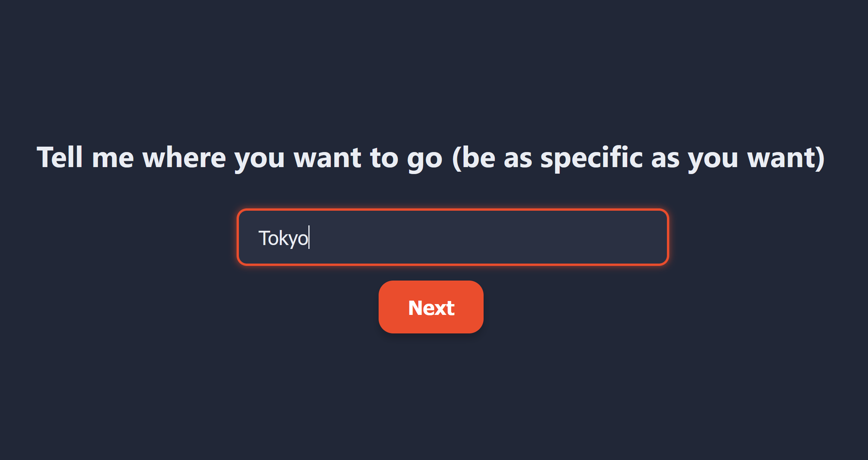The width and height of the screenshot is (868, 460).
Task: Click the "Tell me where" heading words
Action: click(x=131, y=157)
